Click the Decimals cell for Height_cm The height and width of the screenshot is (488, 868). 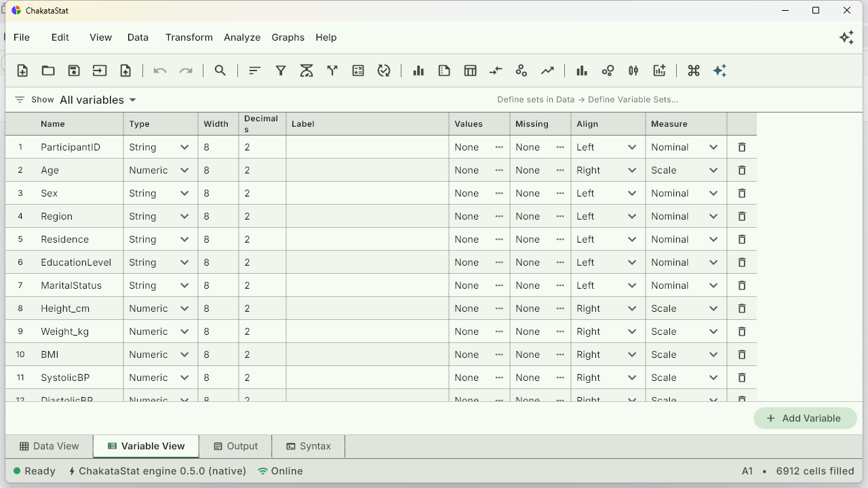[262, 308]
